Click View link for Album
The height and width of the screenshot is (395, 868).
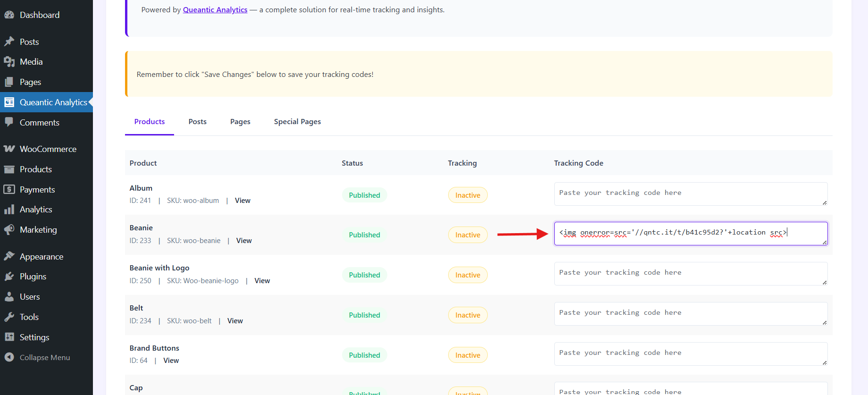click(x=242, y=201)
